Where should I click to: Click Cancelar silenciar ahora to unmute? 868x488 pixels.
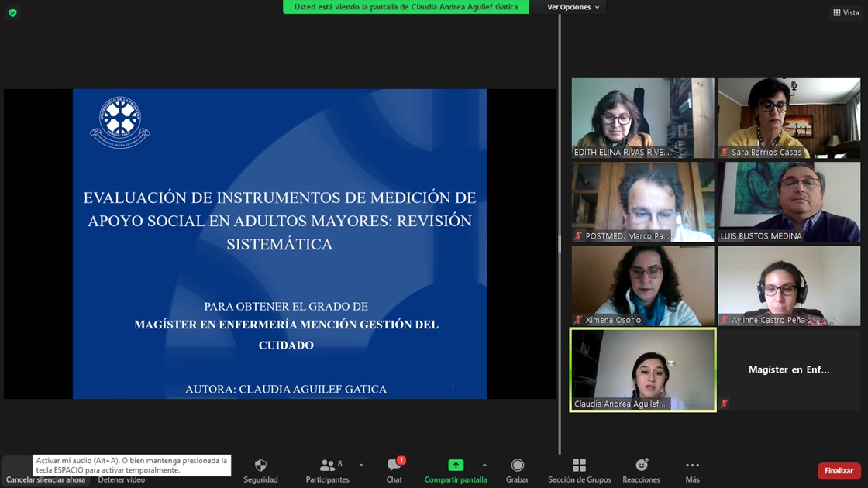tap(46, 479)
